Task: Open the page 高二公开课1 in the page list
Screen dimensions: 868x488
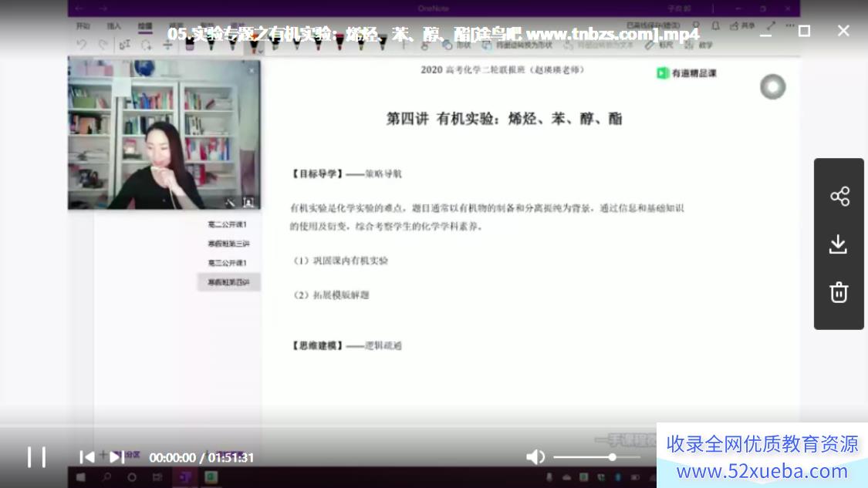Action: pos(227,224)
